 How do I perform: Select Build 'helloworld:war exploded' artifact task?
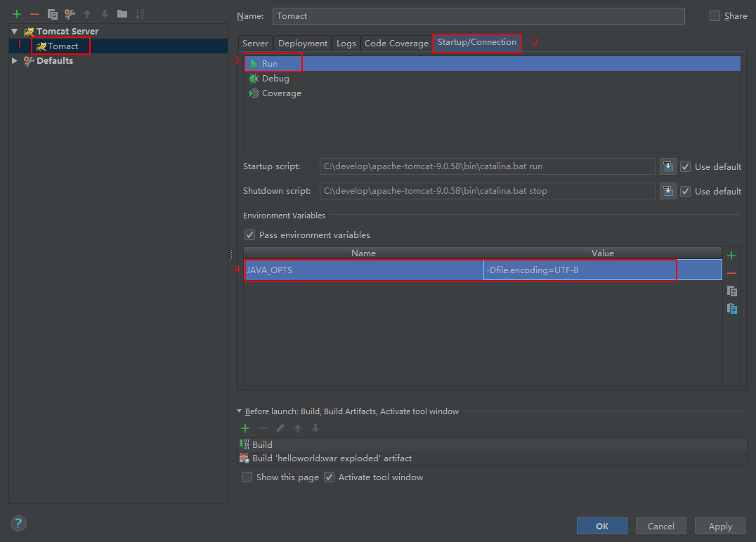click(493, 458)
